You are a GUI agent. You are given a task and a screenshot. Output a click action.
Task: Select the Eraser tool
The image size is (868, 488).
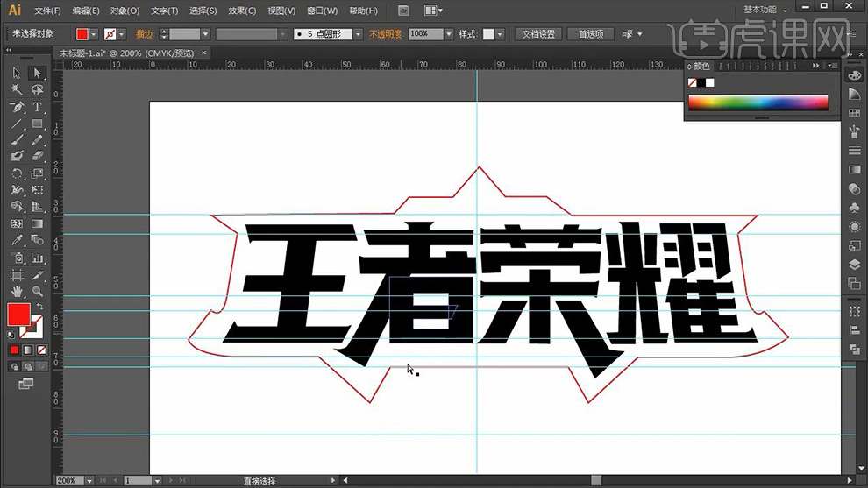(x=37, y=157)
